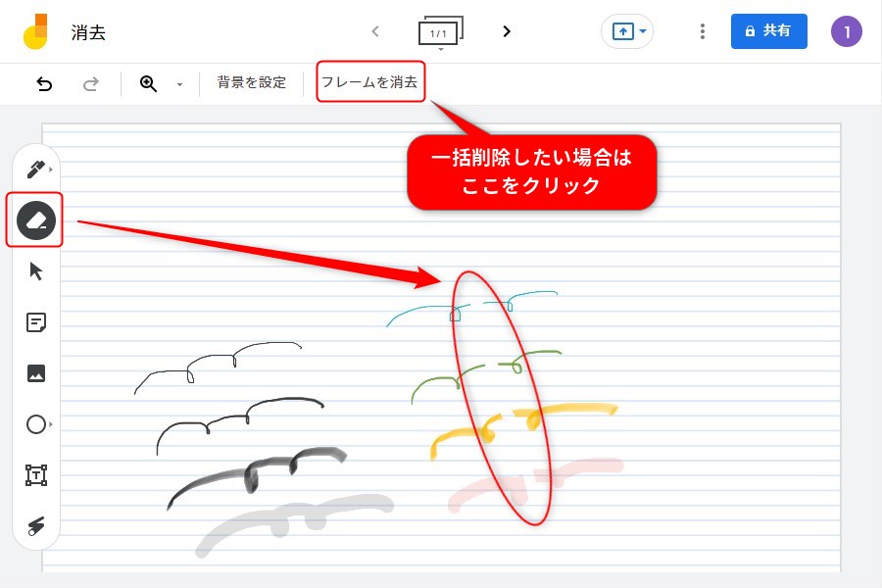Screen dimensions: 882x588
Task: Activate the laser pointer tool
Action: tap(36, 525)
